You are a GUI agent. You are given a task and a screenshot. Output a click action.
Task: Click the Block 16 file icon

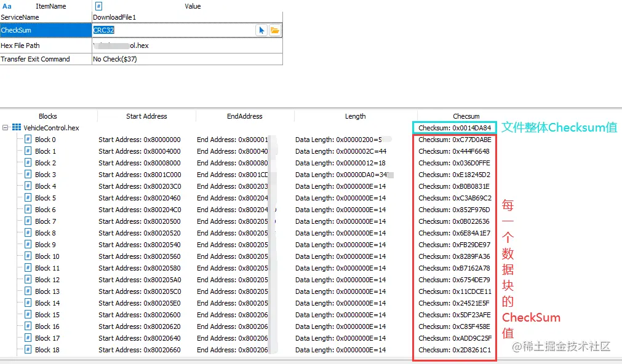28,326
